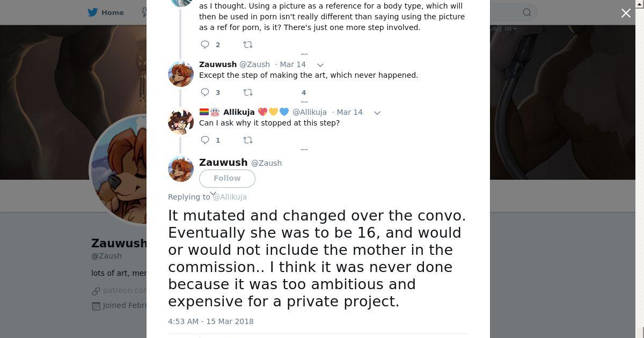Open the @Allikuja mention link
Screen dimensions: 644x338
point(230,197)
